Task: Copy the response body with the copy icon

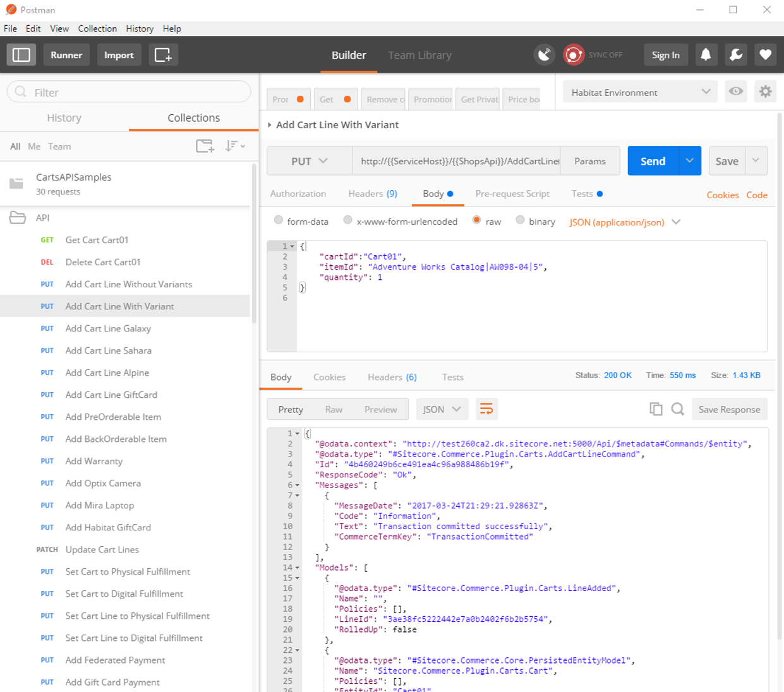Action: (x=656, y=409)
